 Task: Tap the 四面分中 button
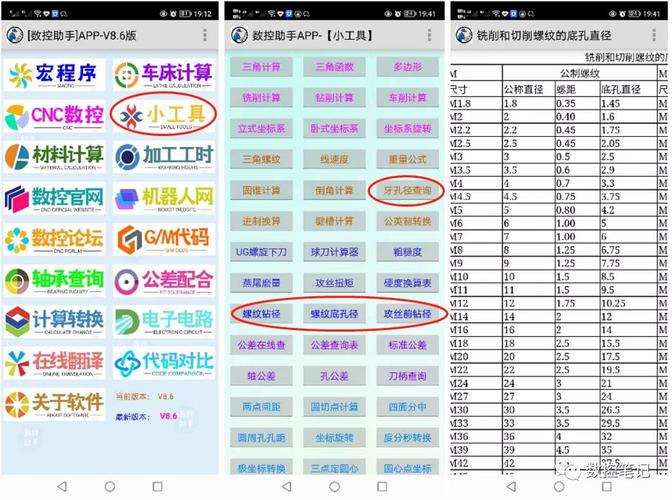click(408, 407)
